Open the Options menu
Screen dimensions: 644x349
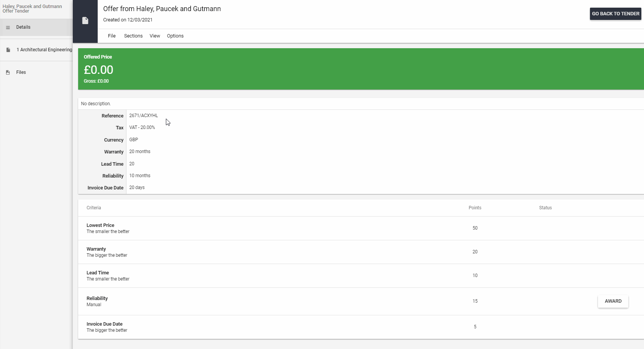[175, 36]
